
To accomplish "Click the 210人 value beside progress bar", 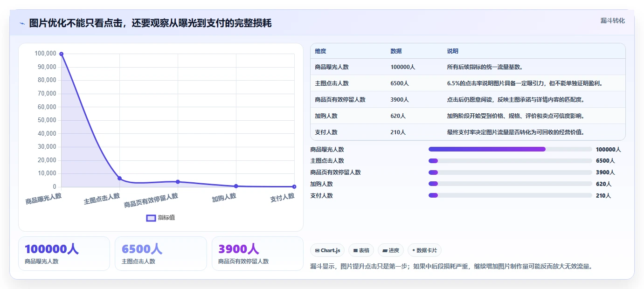I will (x=603, y=195).
